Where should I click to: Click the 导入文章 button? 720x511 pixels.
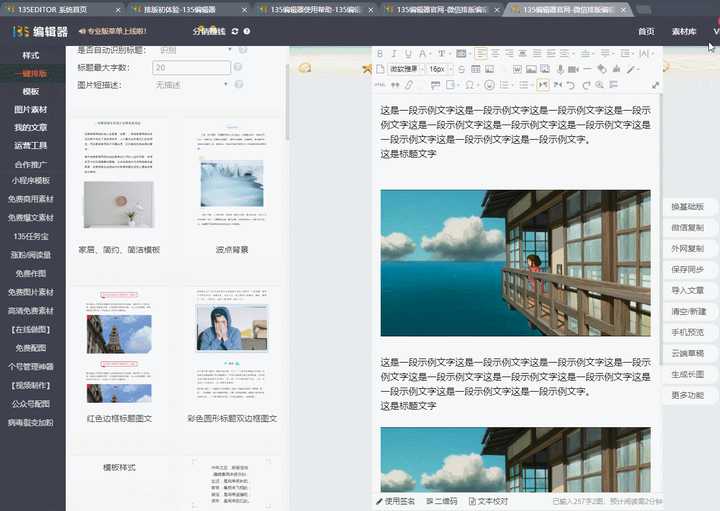coord(688,290)
